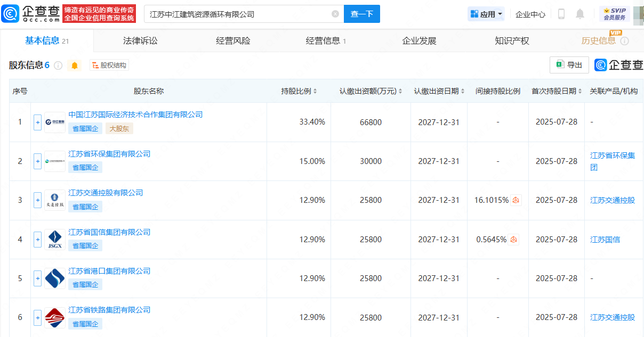Open related 江苏交通控股 link in row 6
This screenshot has height=337, width=644.
(613, 317)
